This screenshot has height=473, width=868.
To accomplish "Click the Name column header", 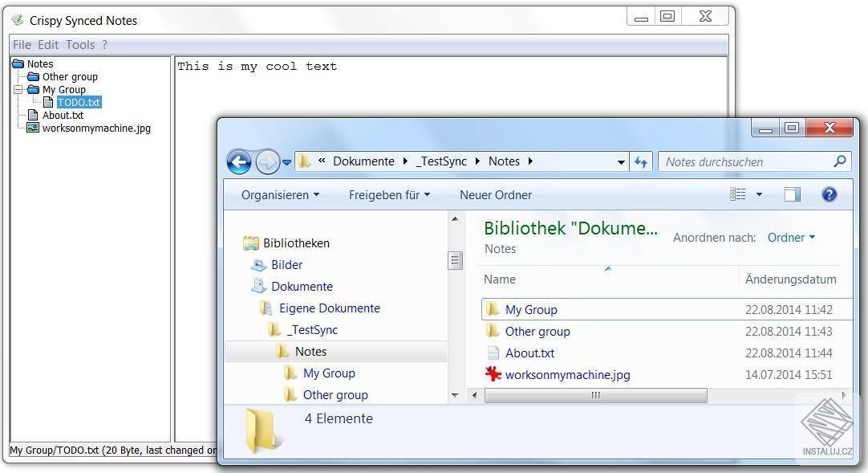I will point(607,279).
